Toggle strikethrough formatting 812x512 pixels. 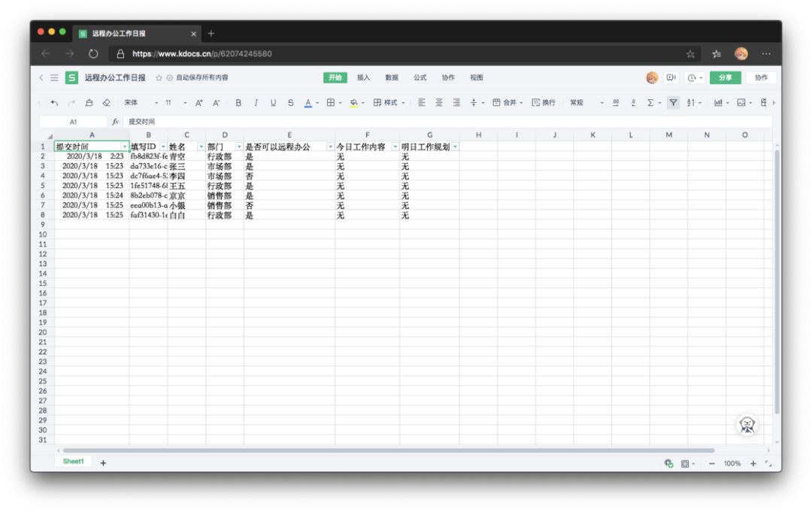290,103
